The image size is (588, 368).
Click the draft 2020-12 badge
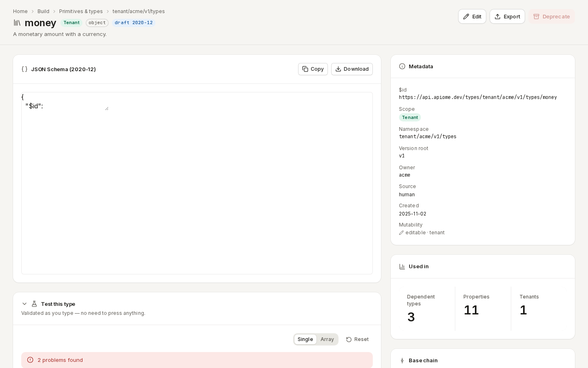tap(134, 23)
